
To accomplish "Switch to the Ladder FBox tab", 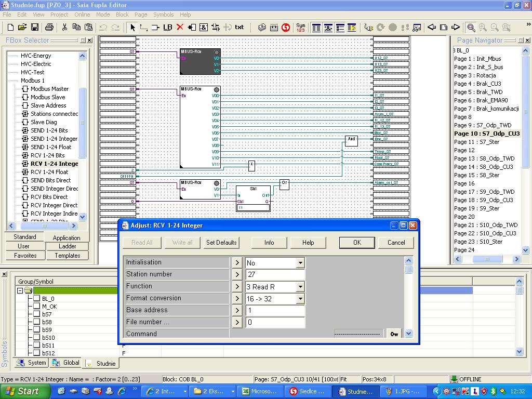I will point(67,246).
